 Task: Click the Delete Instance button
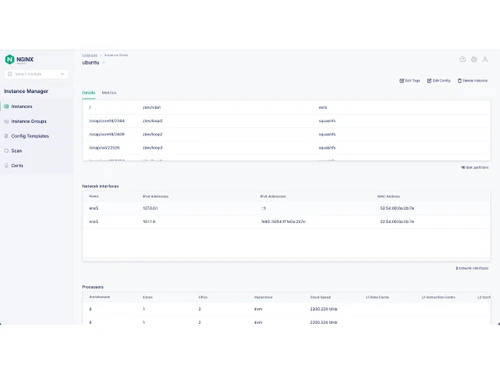[x=473, y=81]
